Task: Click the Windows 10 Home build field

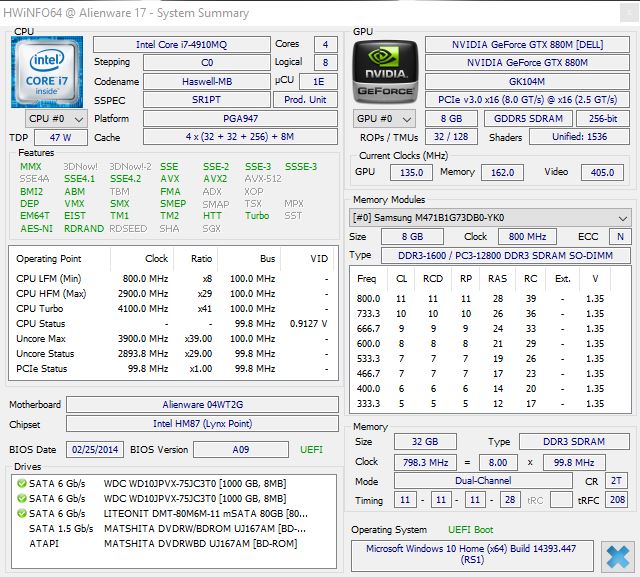Action: tap(471, 554)
